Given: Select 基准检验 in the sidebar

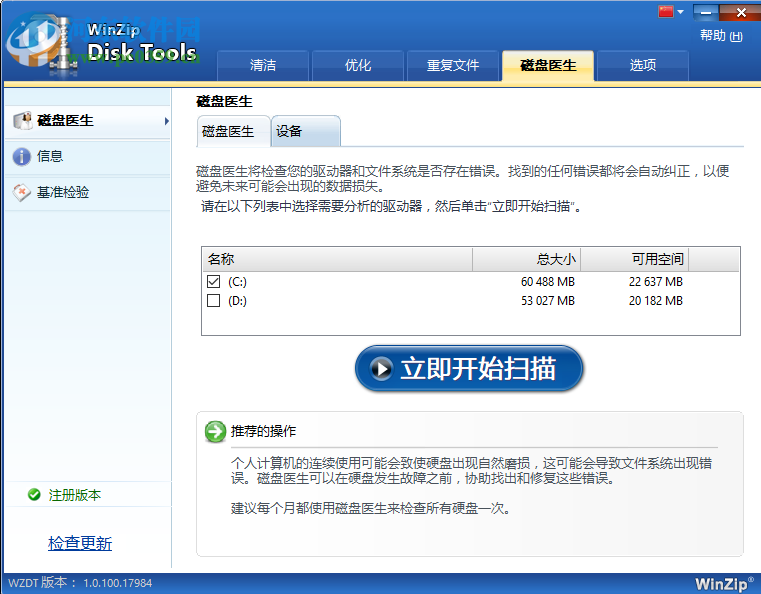Looking at the screenshot, I should [87, 193].
